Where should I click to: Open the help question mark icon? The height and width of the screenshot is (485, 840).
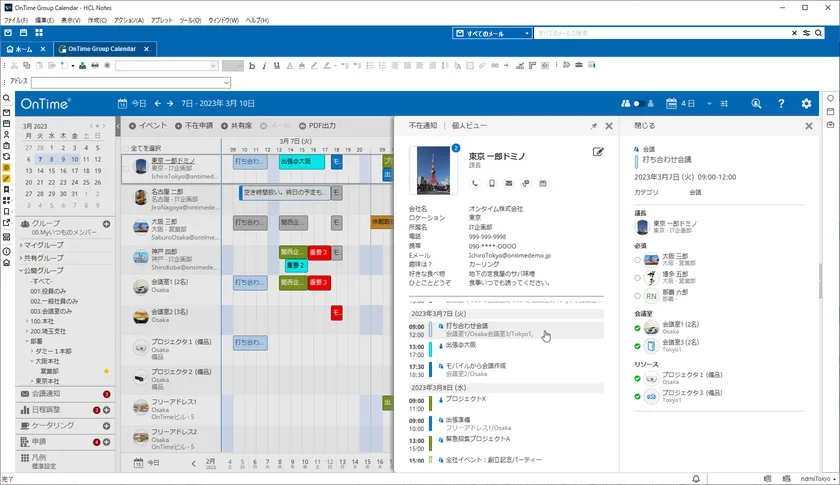pyautogui.click(x=782, y=103)
